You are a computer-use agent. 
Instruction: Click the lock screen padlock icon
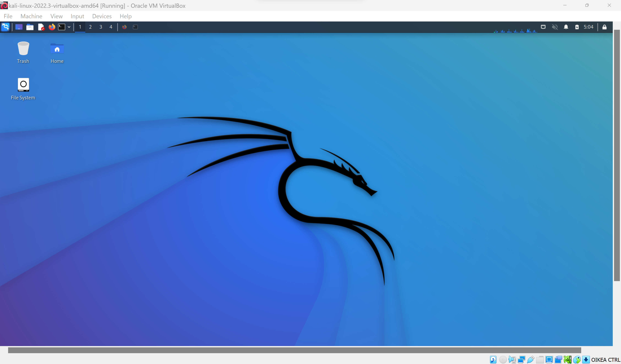tap(604, 27)
